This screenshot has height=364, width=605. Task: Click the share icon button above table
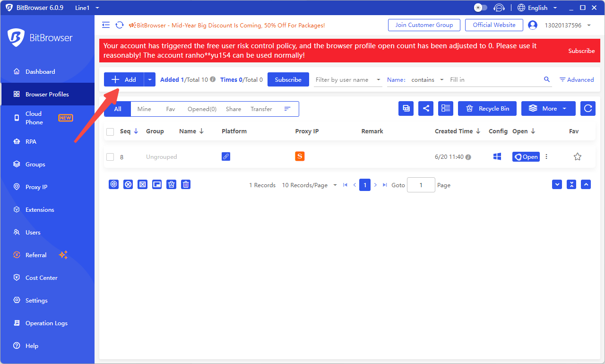[x=426, y=108]
